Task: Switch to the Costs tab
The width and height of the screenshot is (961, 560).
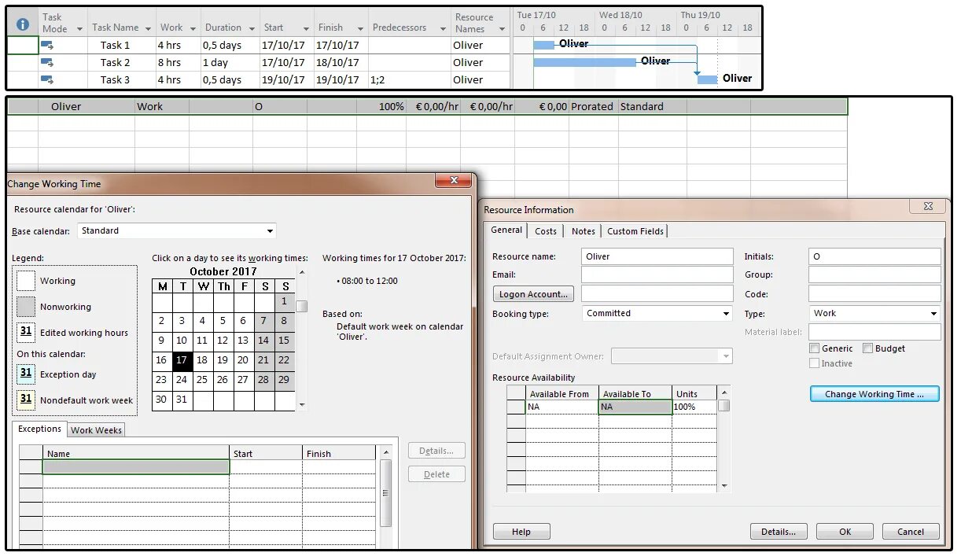Action: [546, 231]
